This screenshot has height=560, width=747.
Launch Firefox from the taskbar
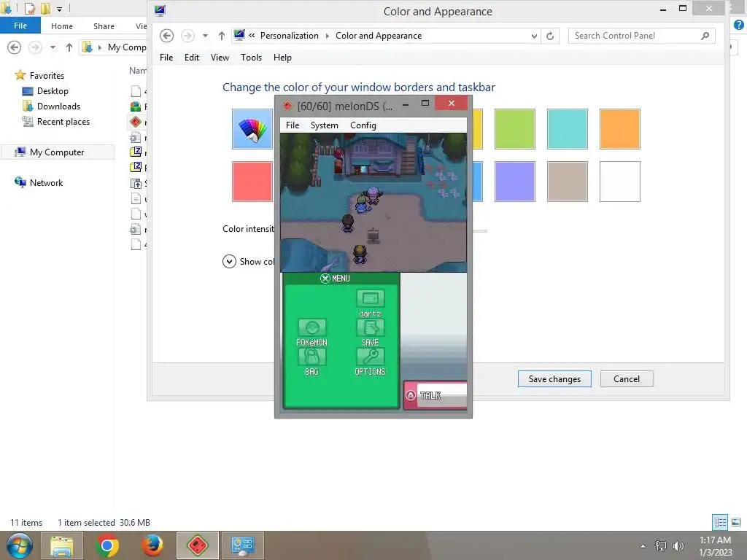(152, 545)
